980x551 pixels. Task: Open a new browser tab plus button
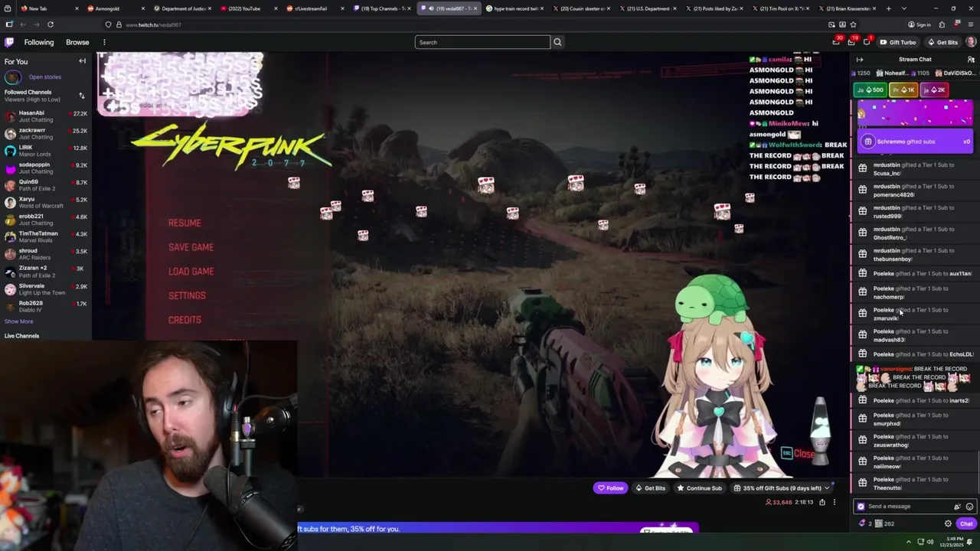coord(888,8)
